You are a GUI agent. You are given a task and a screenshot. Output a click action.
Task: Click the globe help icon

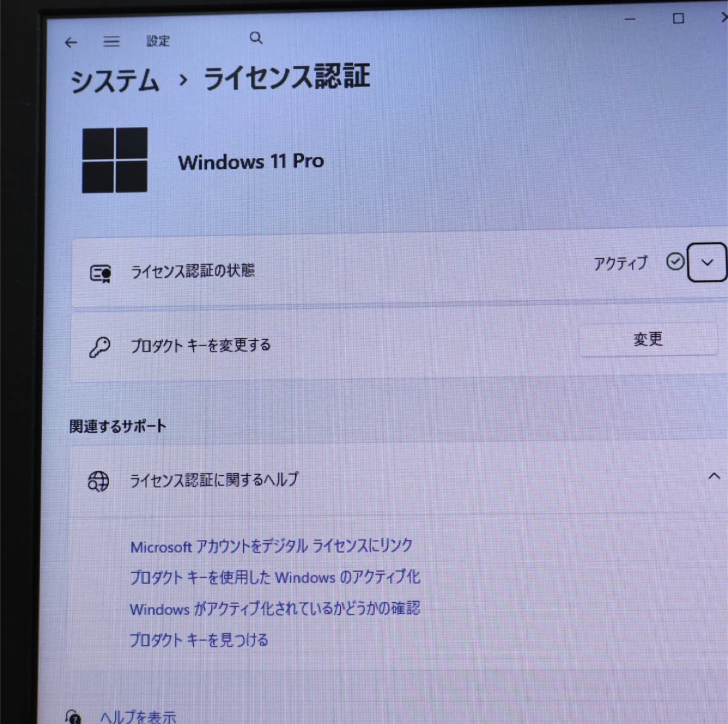98,481
